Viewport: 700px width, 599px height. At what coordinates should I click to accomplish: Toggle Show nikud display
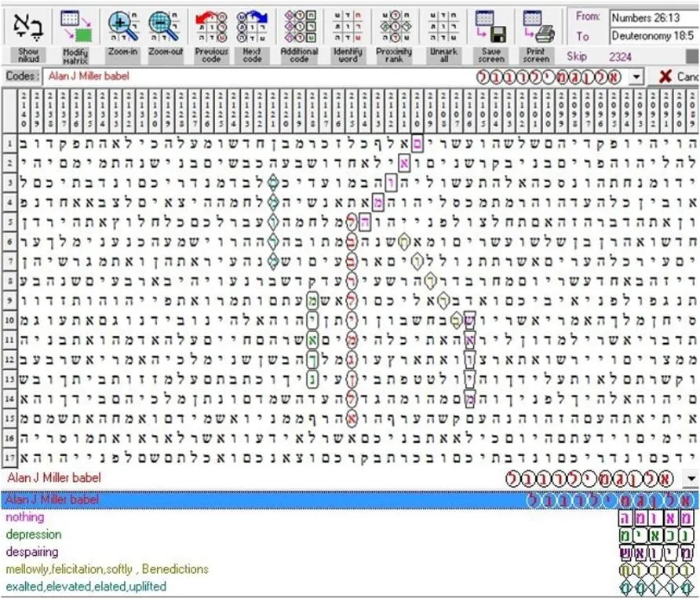[28, 38]
